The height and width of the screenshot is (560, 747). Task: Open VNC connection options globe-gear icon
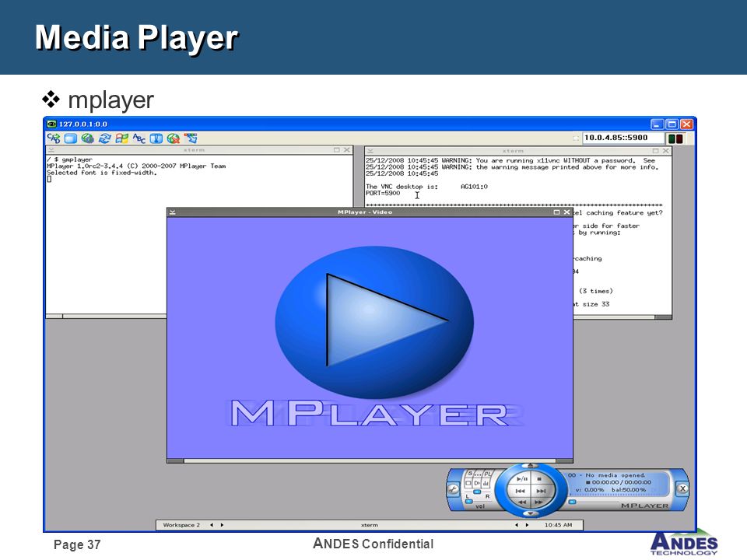(87, 138)
